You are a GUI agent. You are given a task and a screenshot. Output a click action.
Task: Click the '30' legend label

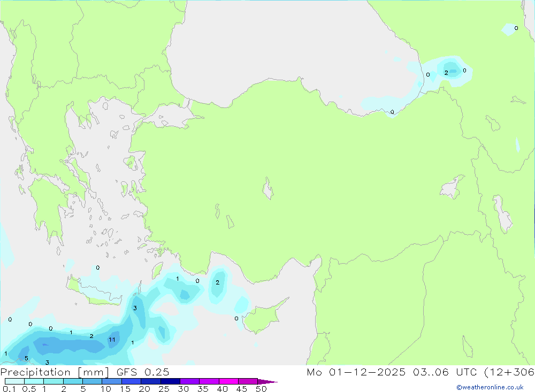tap(183, 389)
